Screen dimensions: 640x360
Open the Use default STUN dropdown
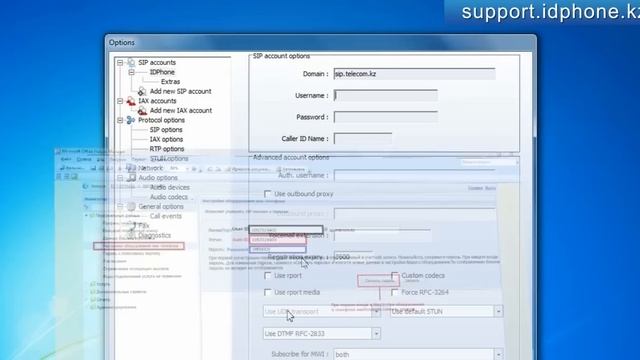pos(498,311)
